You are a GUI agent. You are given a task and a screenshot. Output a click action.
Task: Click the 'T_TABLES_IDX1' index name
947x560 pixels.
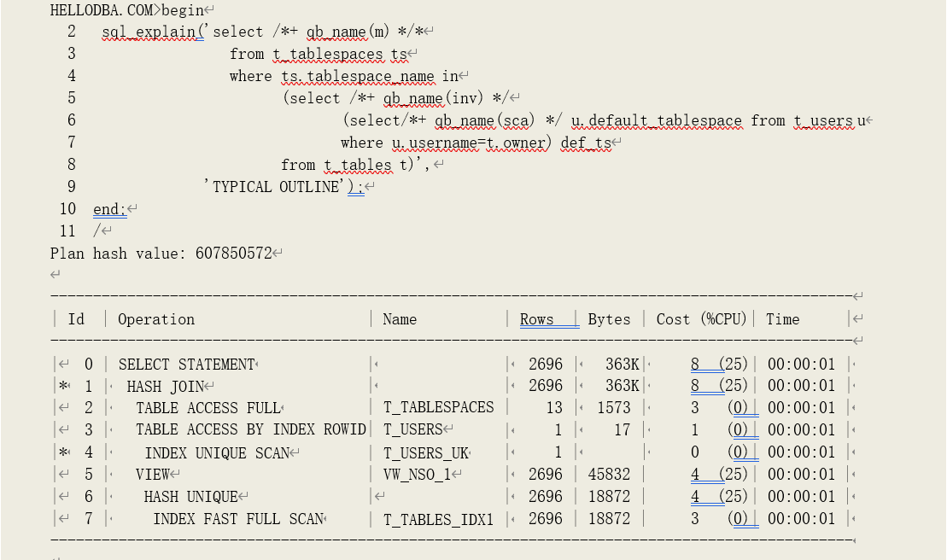tap(438, 520)
